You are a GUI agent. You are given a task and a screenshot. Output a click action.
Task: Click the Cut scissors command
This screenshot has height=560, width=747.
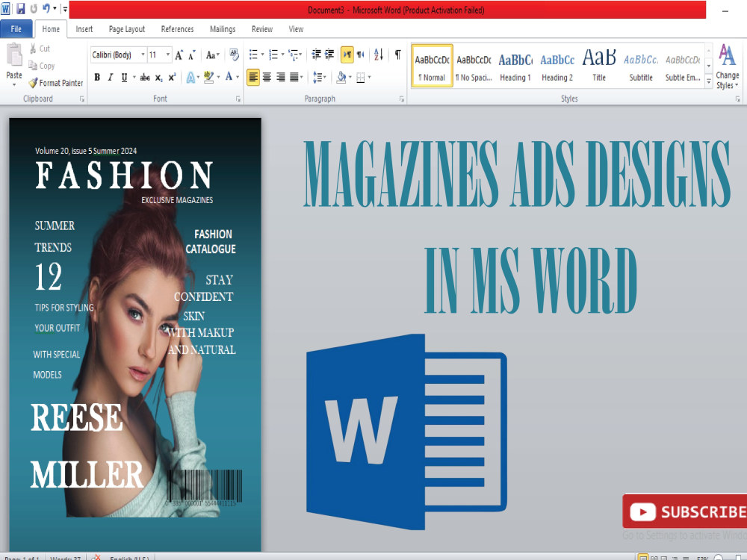pos(40,49)
